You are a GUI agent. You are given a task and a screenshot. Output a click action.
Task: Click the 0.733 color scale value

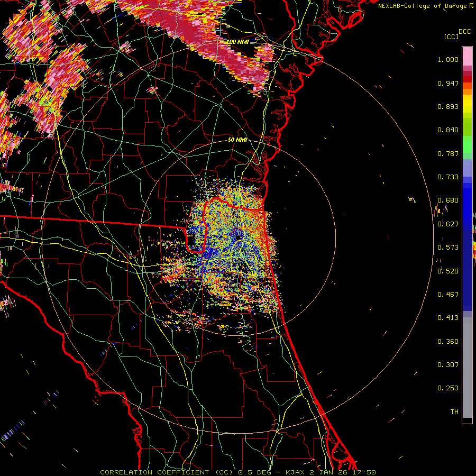tap(448, 177)
